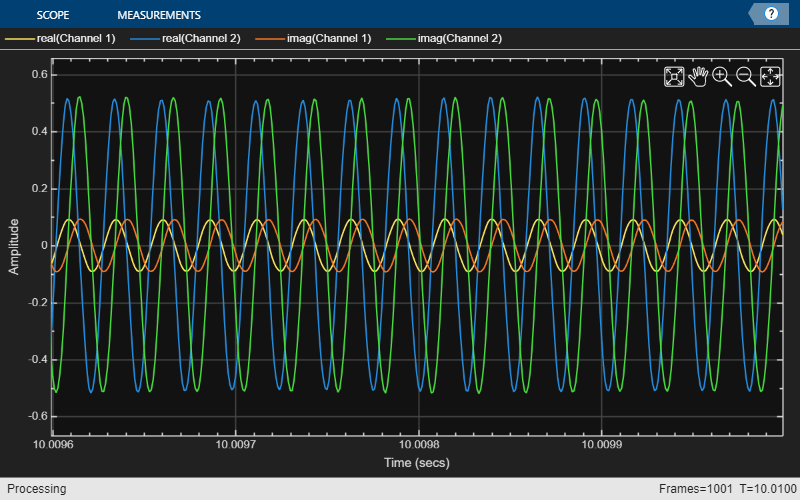Toggle imag(Channel 2) legend label

pyautogui.click(x=459, y=39)
